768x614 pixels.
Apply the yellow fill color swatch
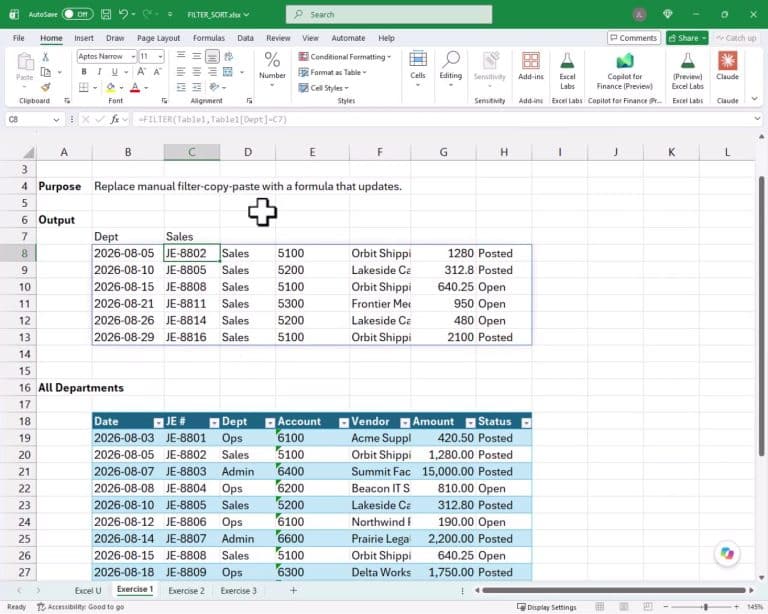pyautogui.click(x=111, y=88)
